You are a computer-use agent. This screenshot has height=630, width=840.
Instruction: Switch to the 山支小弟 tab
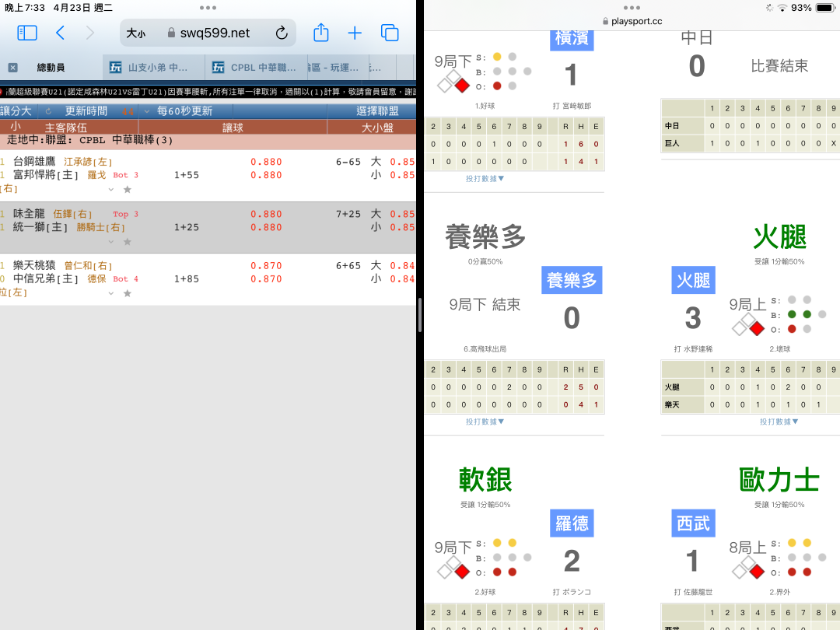click(x=154, y=68)
